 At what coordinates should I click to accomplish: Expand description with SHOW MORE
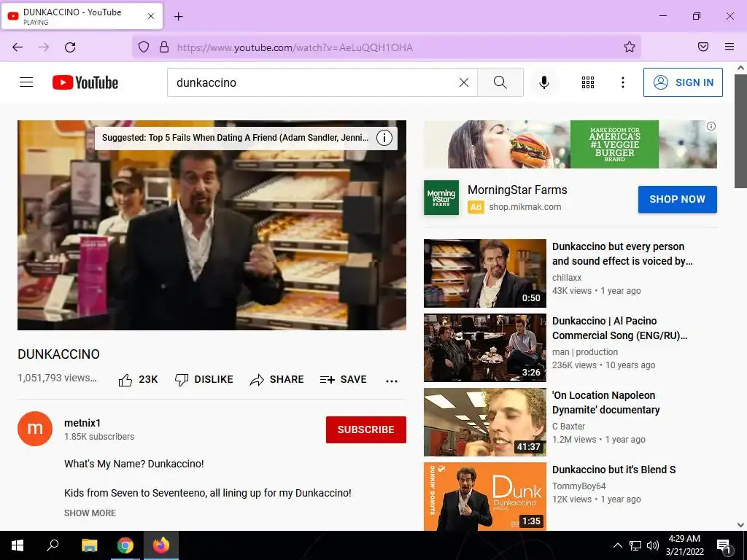(90, 513)
